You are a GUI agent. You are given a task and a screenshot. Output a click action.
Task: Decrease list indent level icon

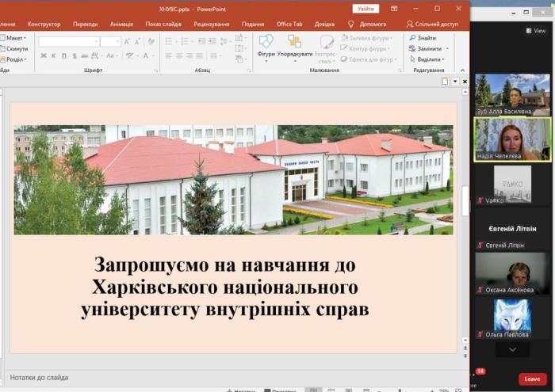click(x=201, y=42)
